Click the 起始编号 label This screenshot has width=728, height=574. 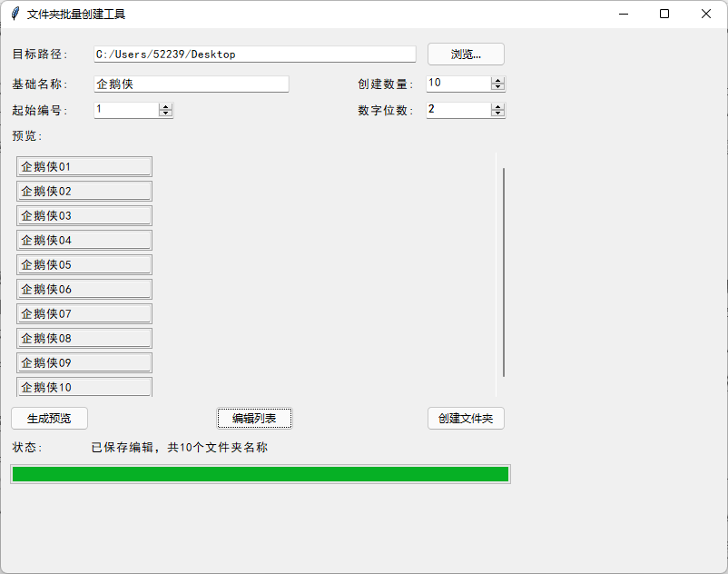tap(40, 111)
